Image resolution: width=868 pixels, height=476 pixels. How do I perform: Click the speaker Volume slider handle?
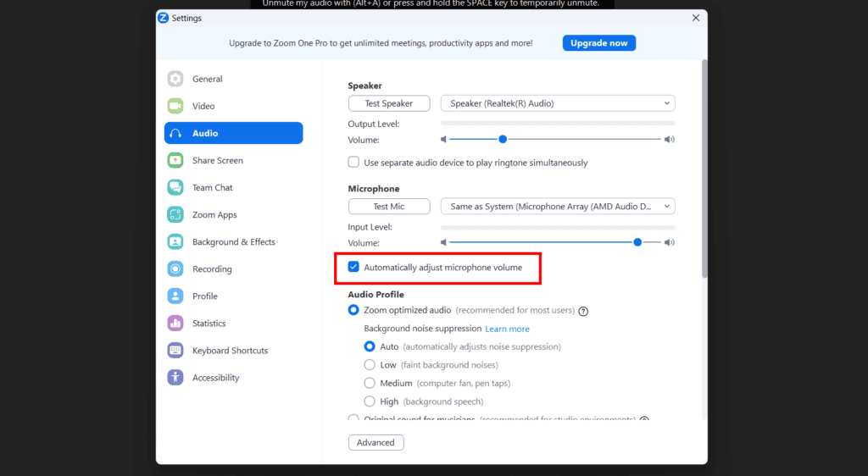pos(503,139)
